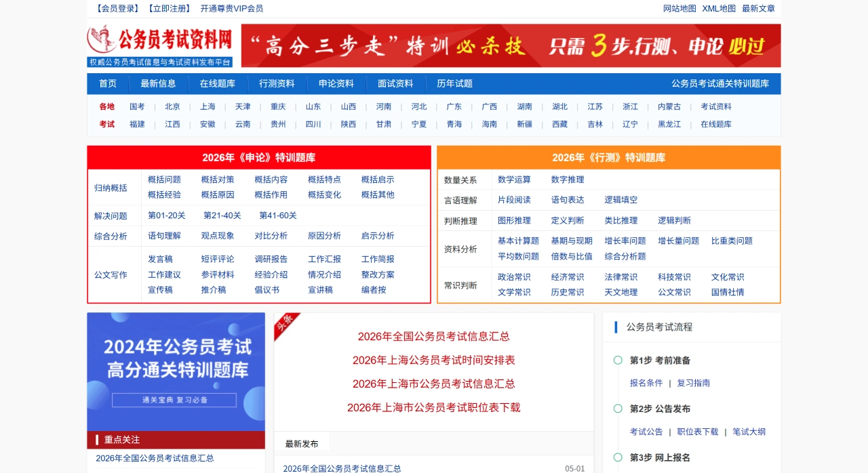The height and width of the screenshot is (473, 868).
Task: Open the 数学运算 category link
Action: (513, 180)
